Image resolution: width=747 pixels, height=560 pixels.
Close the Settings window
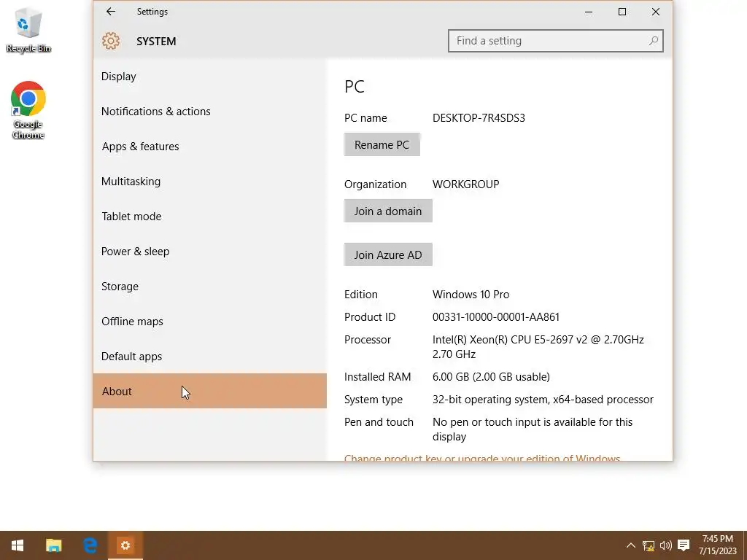(656, 12)
